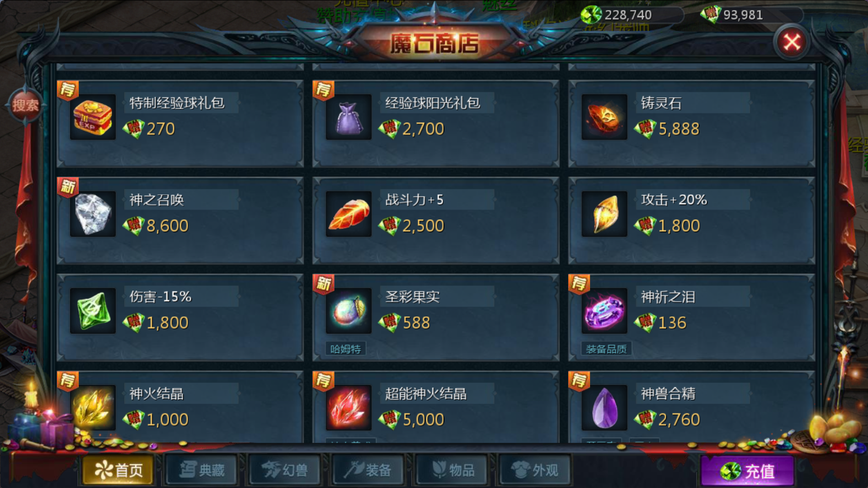Click the 充值 recharge button
This screenshot has height=488, width=868.
(747, 471)
